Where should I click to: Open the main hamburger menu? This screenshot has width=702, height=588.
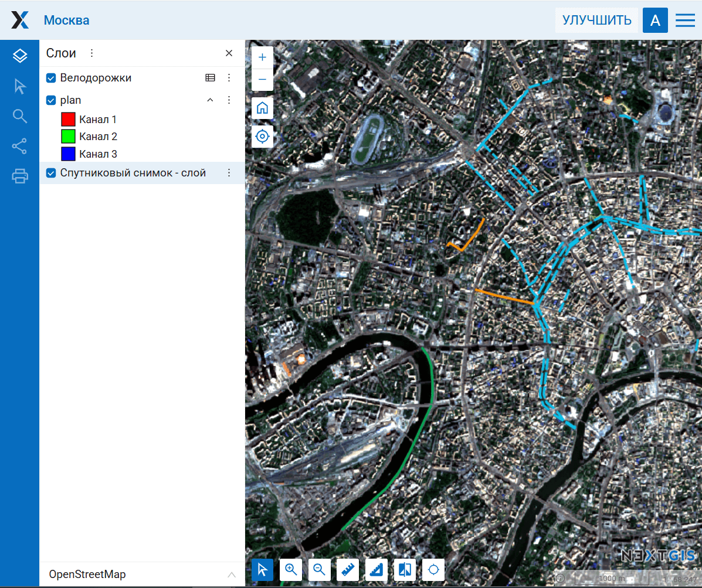tap(685, 21)
